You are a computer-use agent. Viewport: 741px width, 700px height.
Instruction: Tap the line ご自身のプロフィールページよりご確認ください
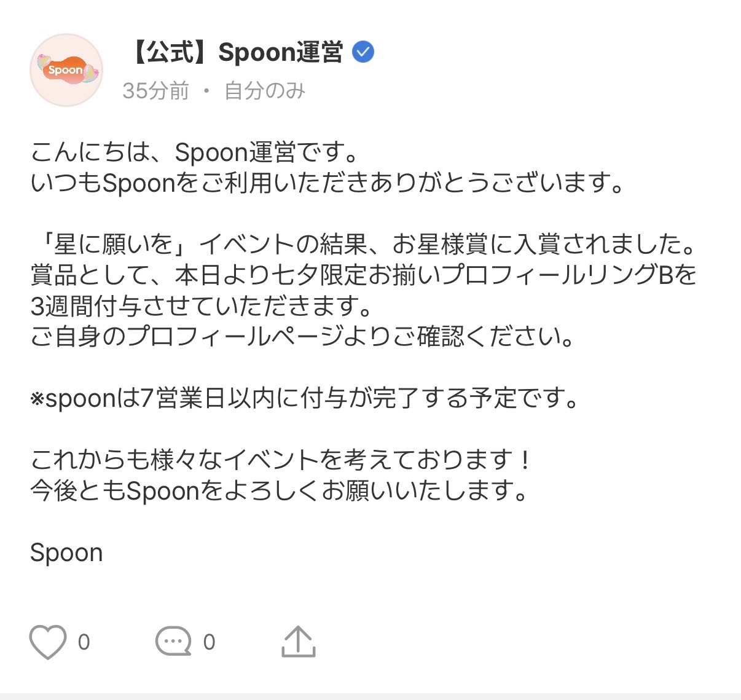pos(302,337)
